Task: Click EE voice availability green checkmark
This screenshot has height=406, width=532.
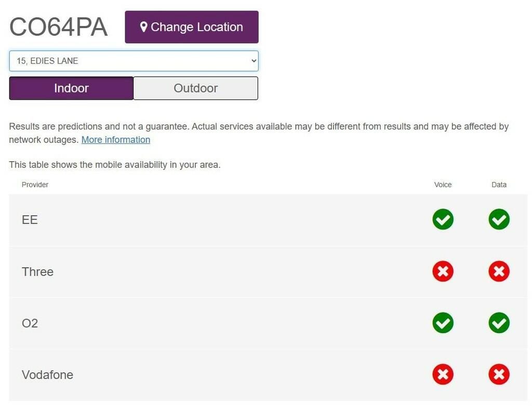Action: pos(443,219)
